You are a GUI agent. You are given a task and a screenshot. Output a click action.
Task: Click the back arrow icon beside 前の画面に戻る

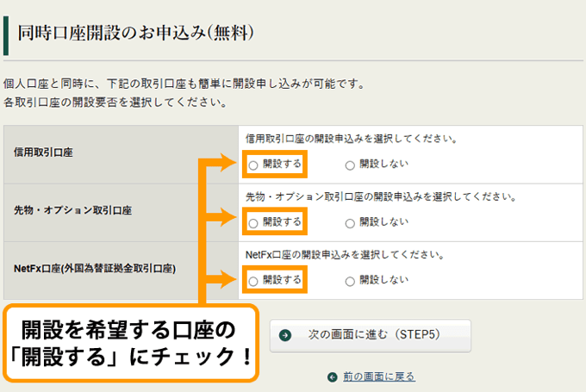(332, 377)
